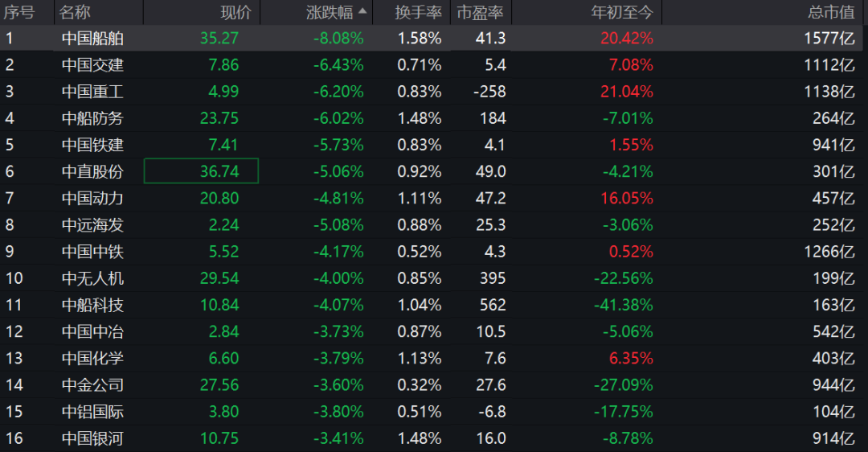The height and width of the screenshot is (452, 868).
Task: Click the 1112亿 market cap cell
Action: click(x=829, y=65)
